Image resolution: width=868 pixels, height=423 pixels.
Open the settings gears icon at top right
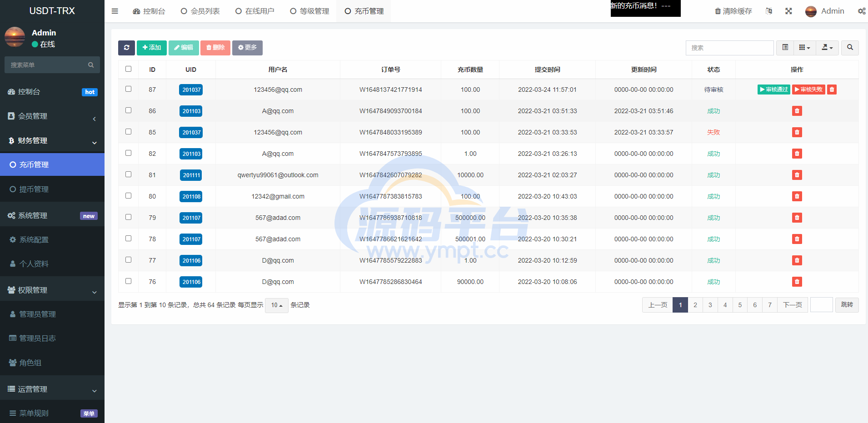point(862,11)
